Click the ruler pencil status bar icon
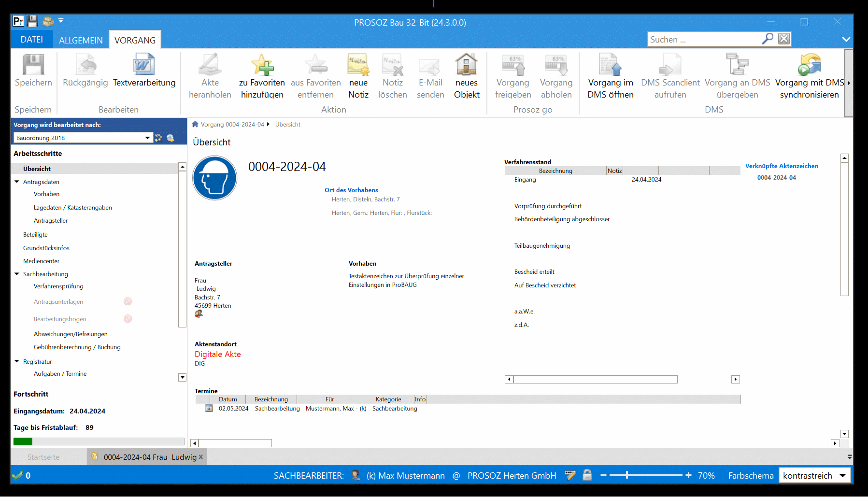 tap(570, 475)
